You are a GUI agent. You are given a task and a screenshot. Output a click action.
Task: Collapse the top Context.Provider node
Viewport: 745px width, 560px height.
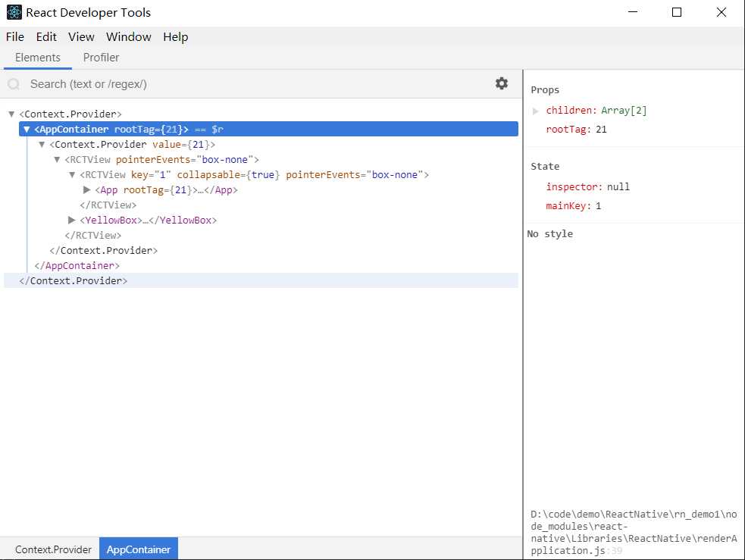tap(11, 114)
